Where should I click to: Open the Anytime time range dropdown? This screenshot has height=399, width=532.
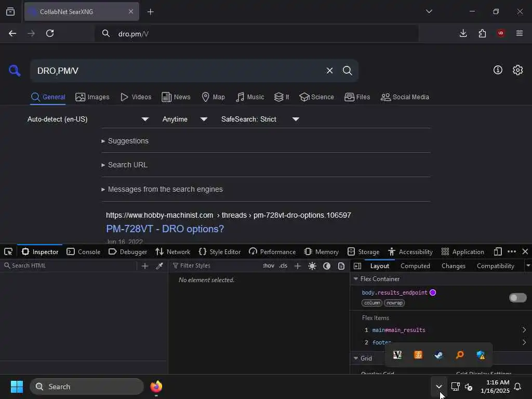(185, 119)
